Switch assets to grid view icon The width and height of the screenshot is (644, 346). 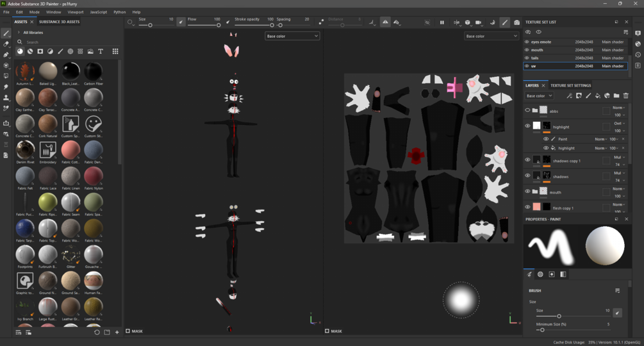115,51
